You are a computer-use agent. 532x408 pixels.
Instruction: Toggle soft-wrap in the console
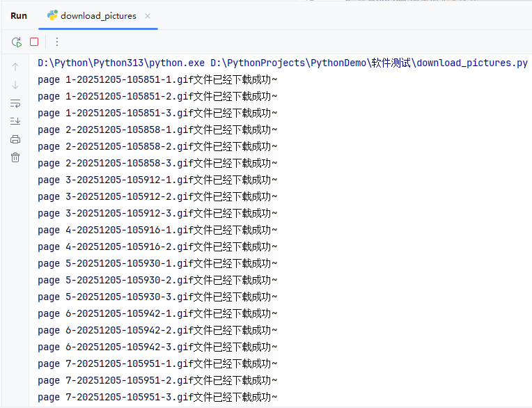pos(15,104)
